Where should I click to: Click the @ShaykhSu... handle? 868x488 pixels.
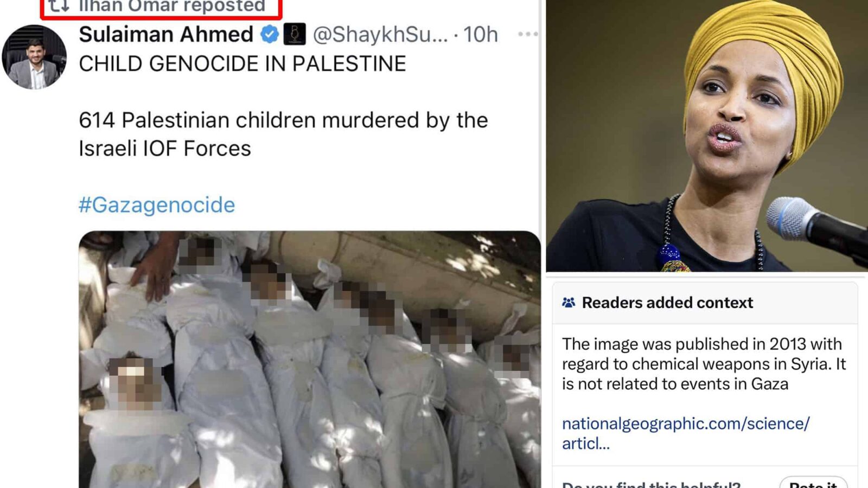point(380,35)
